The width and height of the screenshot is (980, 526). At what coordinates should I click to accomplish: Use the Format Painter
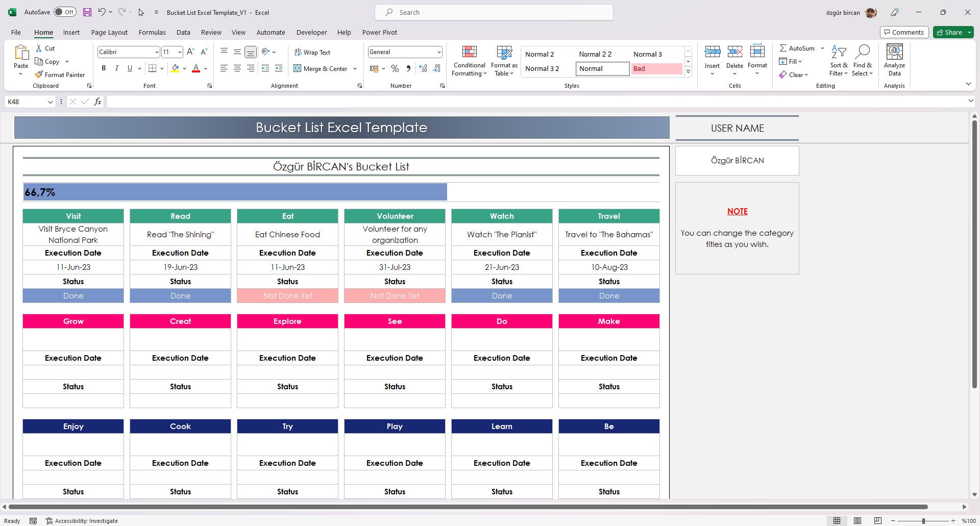(x=60, y=74)
